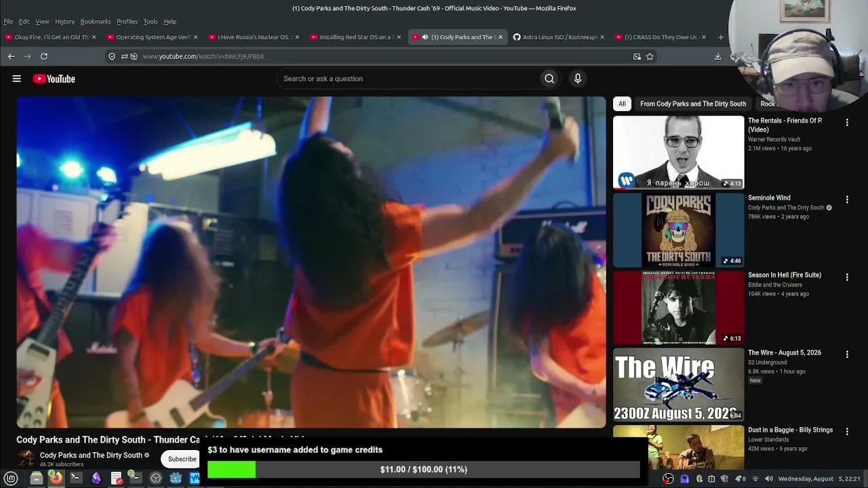Open 'The Wire - August 5, 2026' title

[x=785, y=352]
